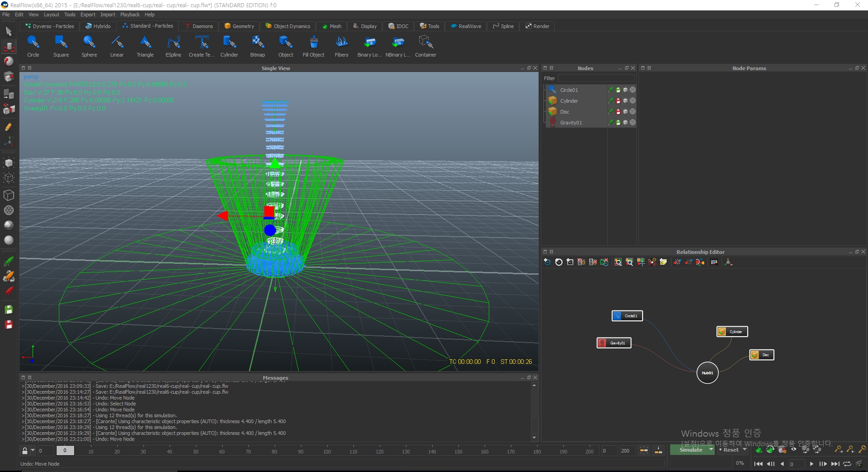Toggle shading sphere for Gravity01 node
The height and width of the screenshot is (472, 868).
[x=633, y=123]
